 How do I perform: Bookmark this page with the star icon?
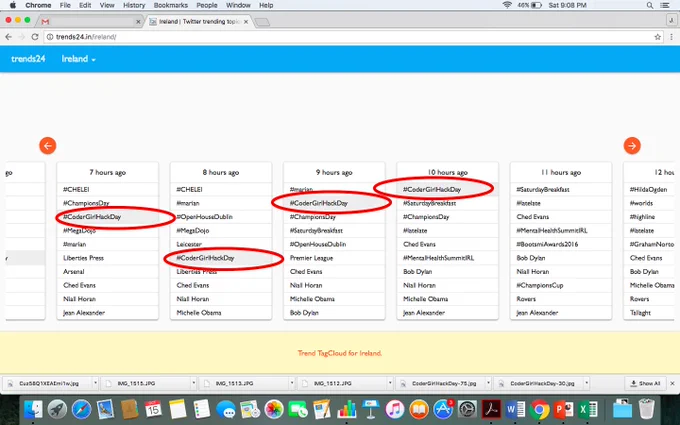click(x=657, y=37)
